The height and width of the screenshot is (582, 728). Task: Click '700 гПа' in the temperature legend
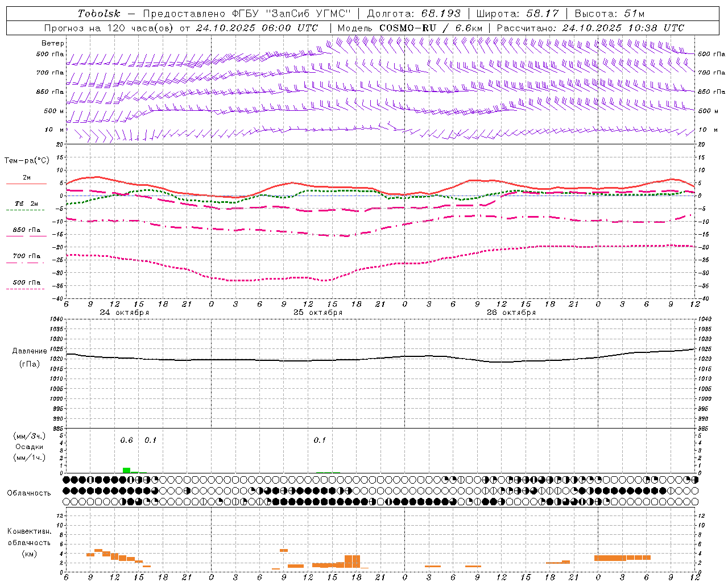tap(27, 256)
